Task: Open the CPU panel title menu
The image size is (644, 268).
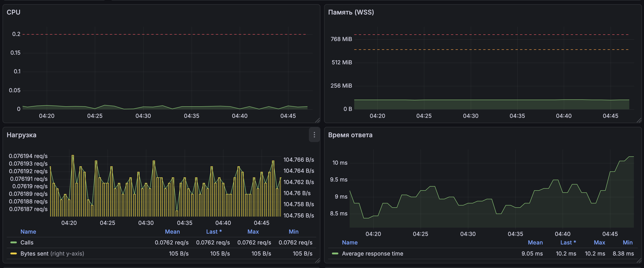Action: [x=14, y=12]
